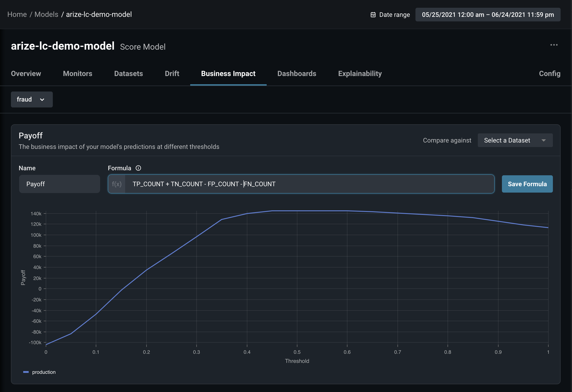Open the date range picker field
Image resolution: width=572 pixels, height=392 pixels.
pyautogui.click(x=488, y=15)
